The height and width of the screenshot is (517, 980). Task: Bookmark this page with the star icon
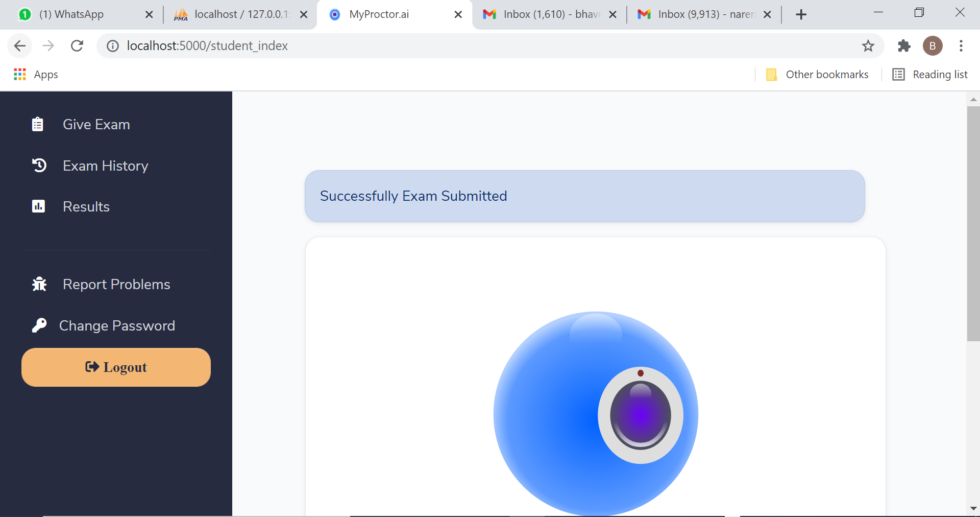(x=868, y=46)
